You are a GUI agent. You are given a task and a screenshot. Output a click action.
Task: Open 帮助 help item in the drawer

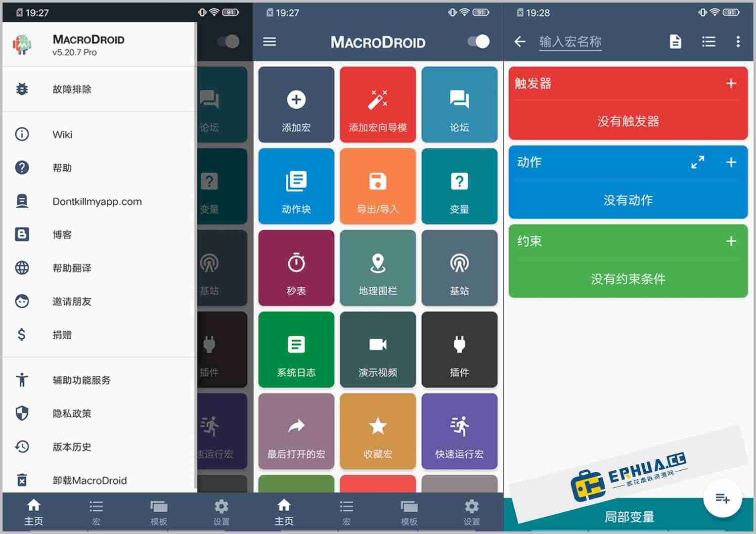tap(99, 168)
